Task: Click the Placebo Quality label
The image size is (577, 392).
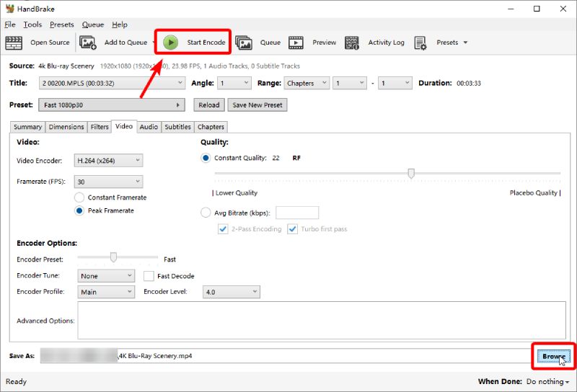Action: coord(533,193)
